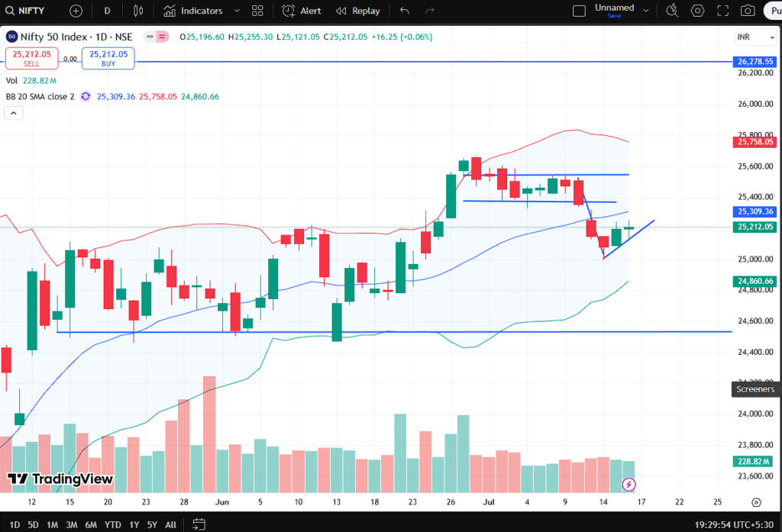This screenshot has width=782, height=532.
Task: Click the Jul label on time axis
Action: (x=489, y=502)
